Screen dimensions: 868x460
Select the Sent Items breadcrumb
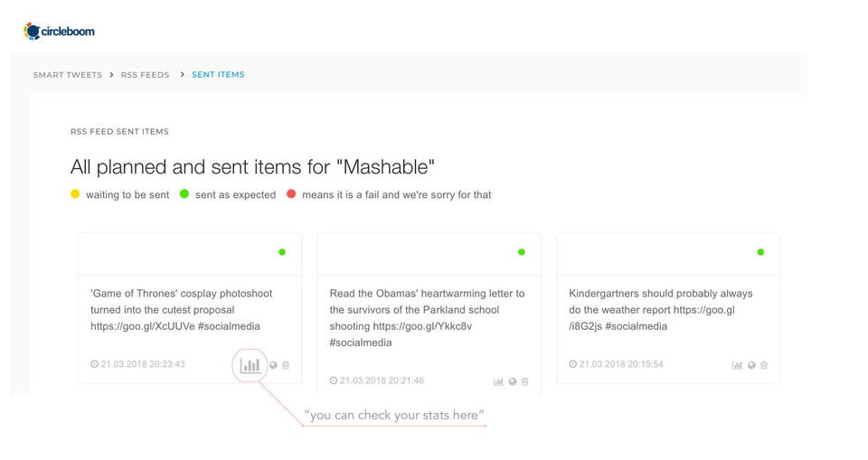218,75
